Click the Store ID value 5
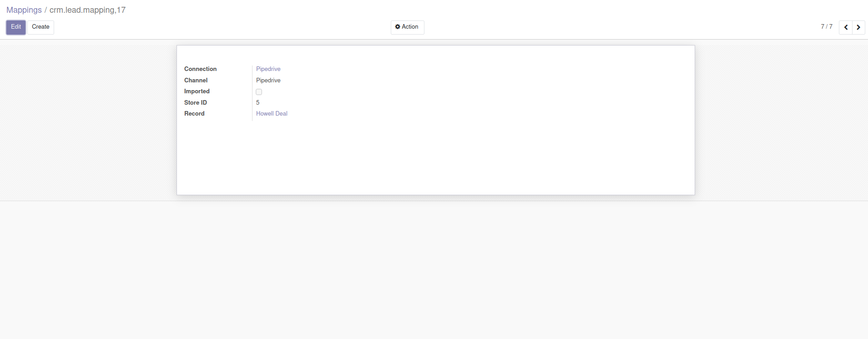This screenshot has width=868, height=339. [x=257, y=103]
